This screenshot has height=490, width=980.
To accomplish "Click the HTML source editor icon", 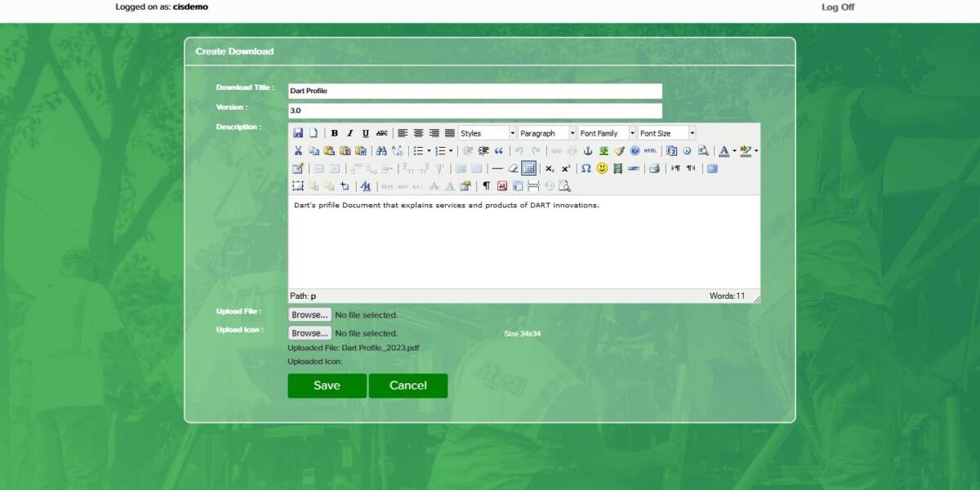I will [x=649, y=150].
